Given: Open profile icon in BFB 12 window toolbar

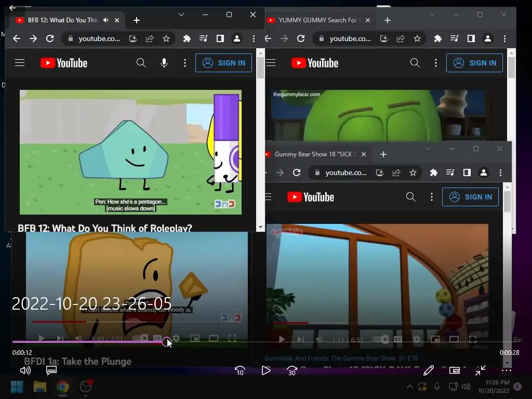Looking at the screenshot, I should (x=237, y=38).
